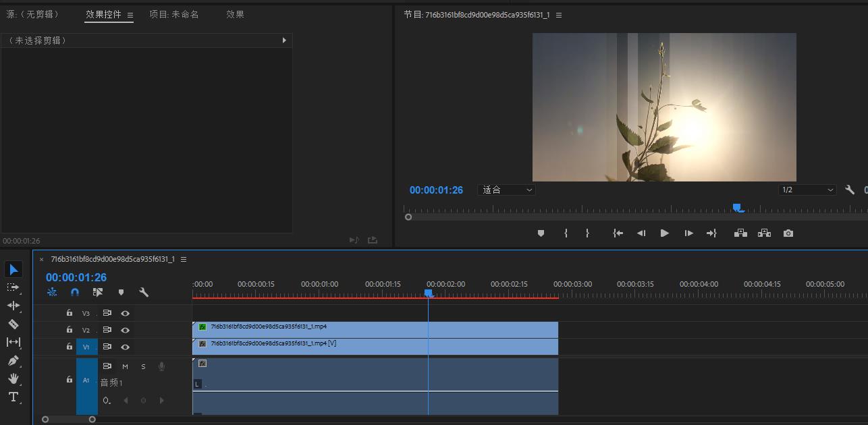The height and width of the screenshot is (425, 868).
Task: Toggle sync lock on A1
Action: (107, 366)
